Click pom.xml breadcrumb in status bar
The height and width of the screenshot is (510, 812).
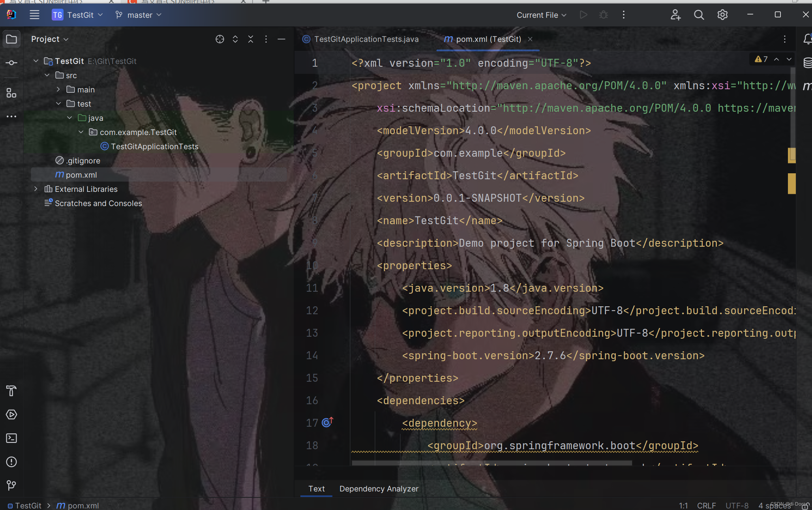78,505
